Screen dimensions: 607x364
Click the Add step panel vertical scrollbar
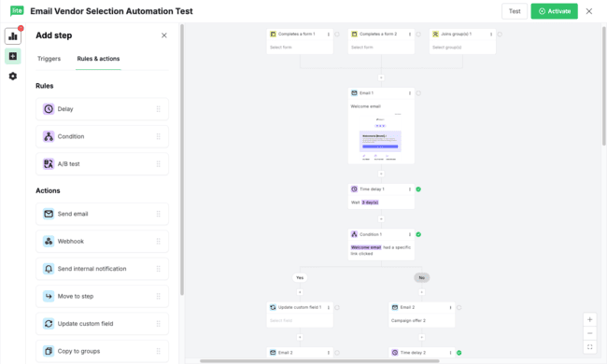(182, 160)
